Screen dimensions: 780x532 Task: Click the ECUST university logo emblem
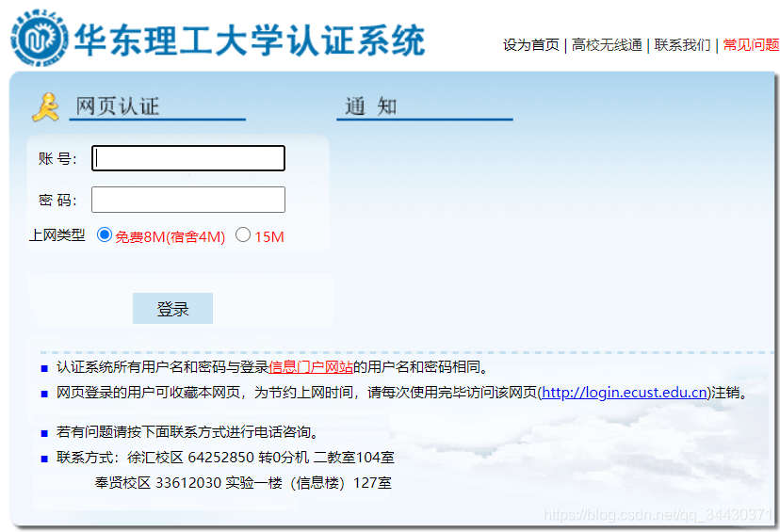[40, 39]
